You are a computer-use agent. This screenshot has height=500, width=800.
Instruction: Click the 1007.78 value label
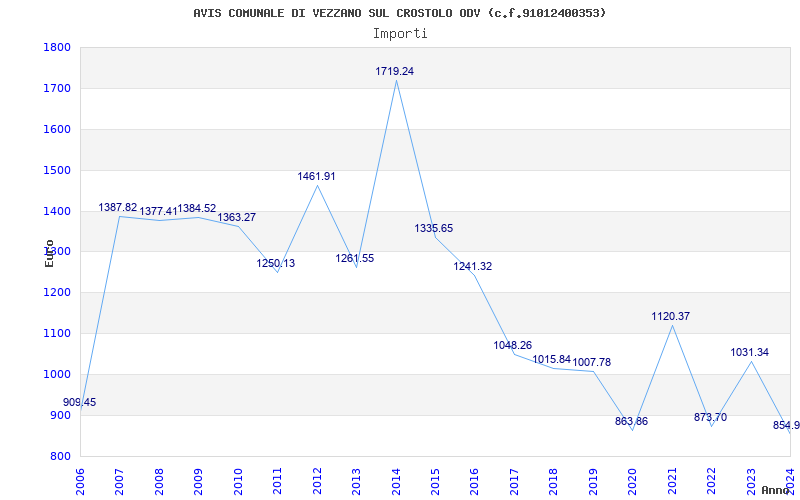591,363
